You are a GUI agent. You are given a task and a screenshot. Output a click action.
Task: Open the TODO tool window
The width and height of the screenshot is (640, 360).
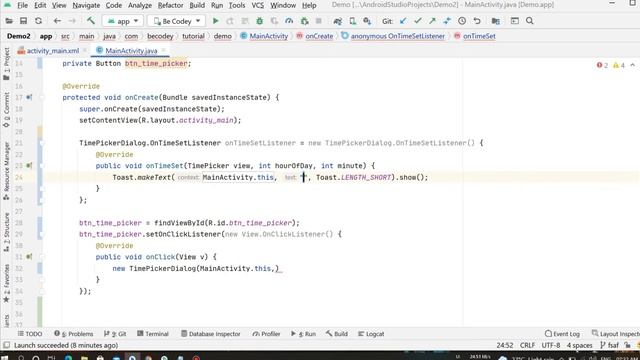(x=30, y=334)
